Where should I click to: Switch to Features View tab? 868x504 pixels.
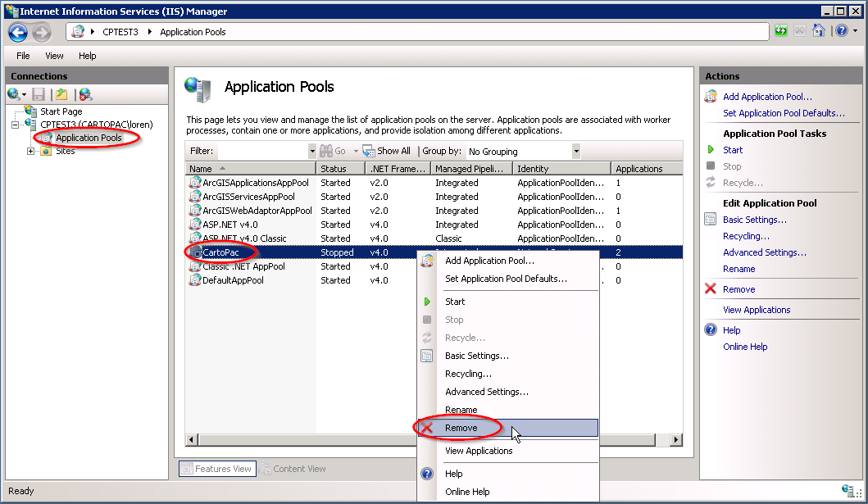click(x=217, y=469)
